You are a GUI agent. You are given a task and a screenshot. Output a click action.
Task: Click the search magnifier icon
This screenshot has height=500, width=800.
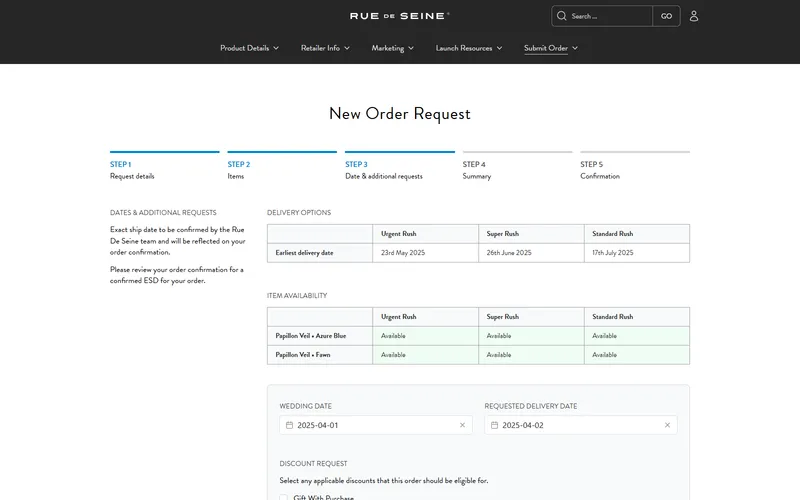point(561,16)
